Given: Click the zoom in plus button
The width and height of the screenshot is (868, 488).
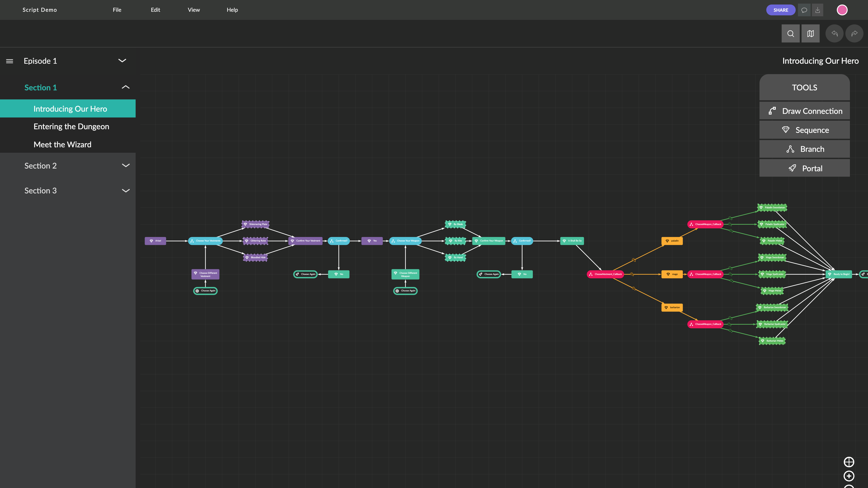Looking at the screenshot, I should (x=849, y=476).
